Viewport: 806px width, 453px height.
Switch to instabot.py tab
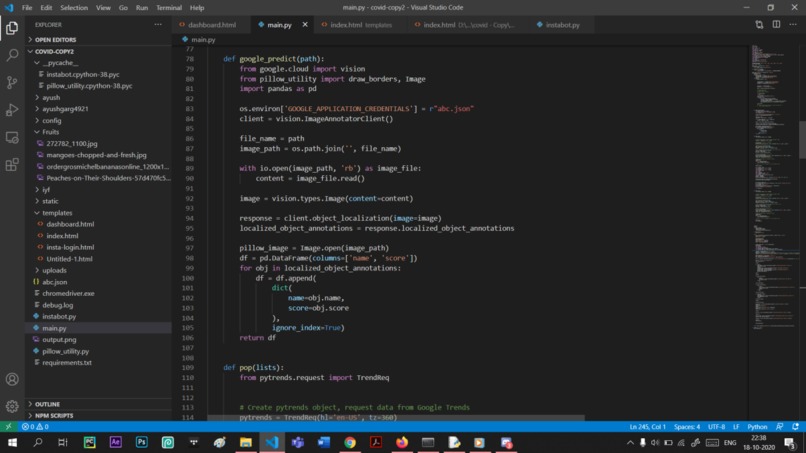pos(562,25)
